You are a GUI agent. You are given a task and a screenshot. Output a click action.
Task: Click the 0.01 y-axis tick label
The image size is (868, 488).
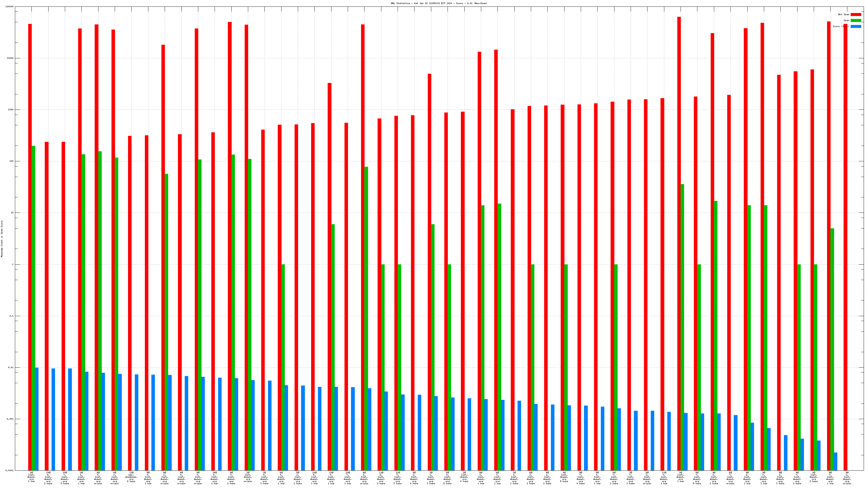tap(11, 367)
